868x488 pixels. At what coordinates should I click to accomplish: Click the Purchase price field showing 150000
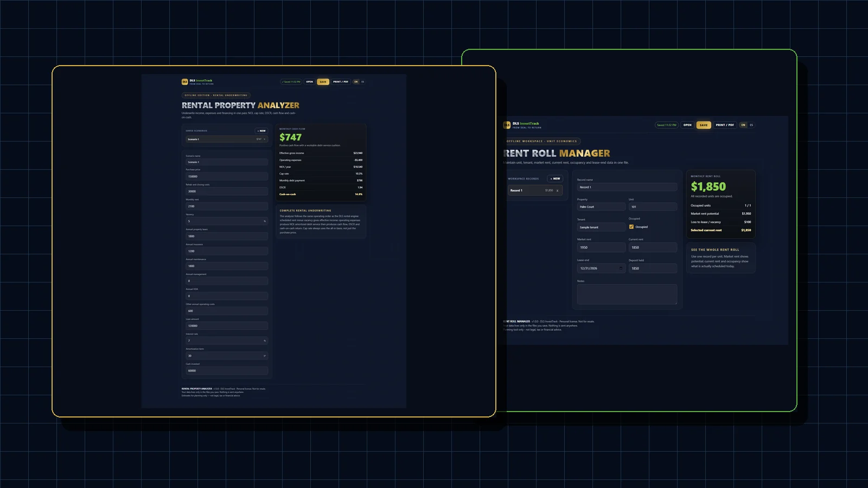coord(227,176)
